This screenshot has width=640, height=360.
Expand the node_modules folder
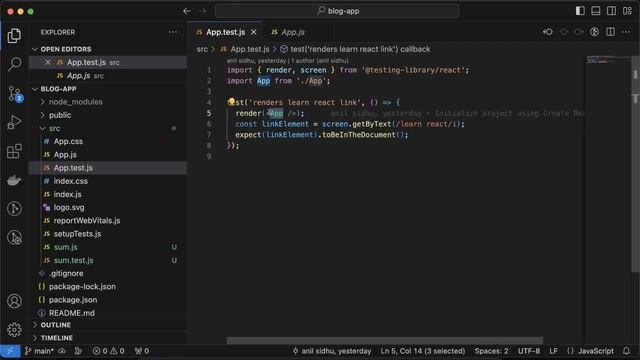point(108,102)
